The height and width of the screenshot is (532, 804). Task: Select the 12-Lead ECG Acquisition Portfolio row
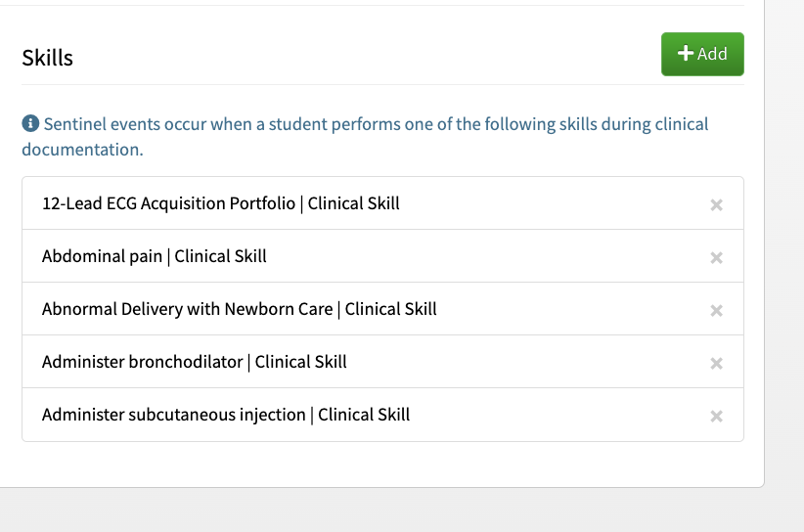[x=382, y=203]
